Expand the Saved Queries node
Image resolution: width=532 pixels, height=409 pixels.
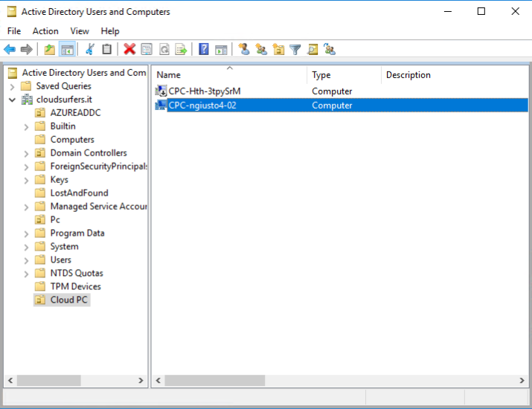[x=12, y=86]
